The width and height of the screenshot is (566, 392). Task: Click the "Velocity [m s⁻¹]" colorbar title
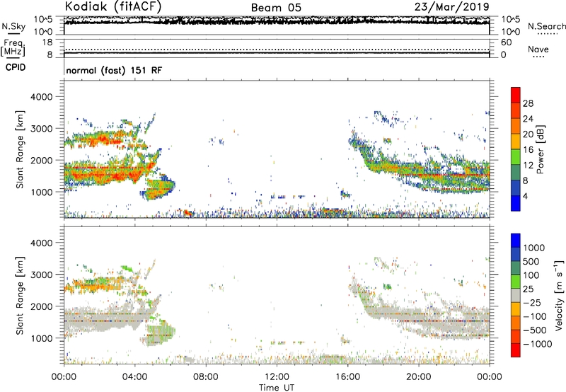(559, 295)
